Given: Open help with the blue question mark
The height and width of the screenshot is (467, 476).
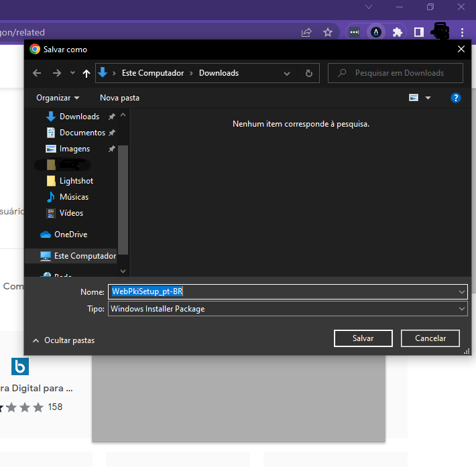Looking at the screenshot, I should (x=456, y=98).
